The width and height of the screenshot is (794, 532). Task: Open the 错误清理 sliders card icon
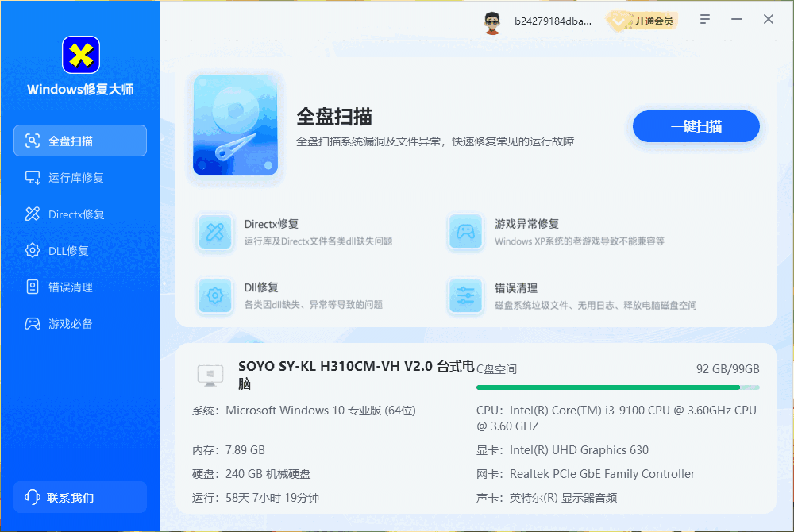coord(465,296)
